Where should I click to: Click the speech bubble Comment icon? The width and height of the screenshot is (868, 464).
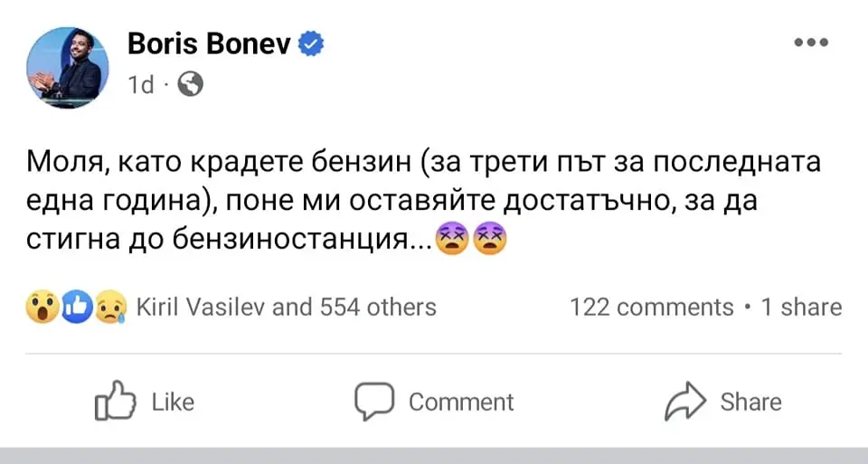(x=373, y=402)
